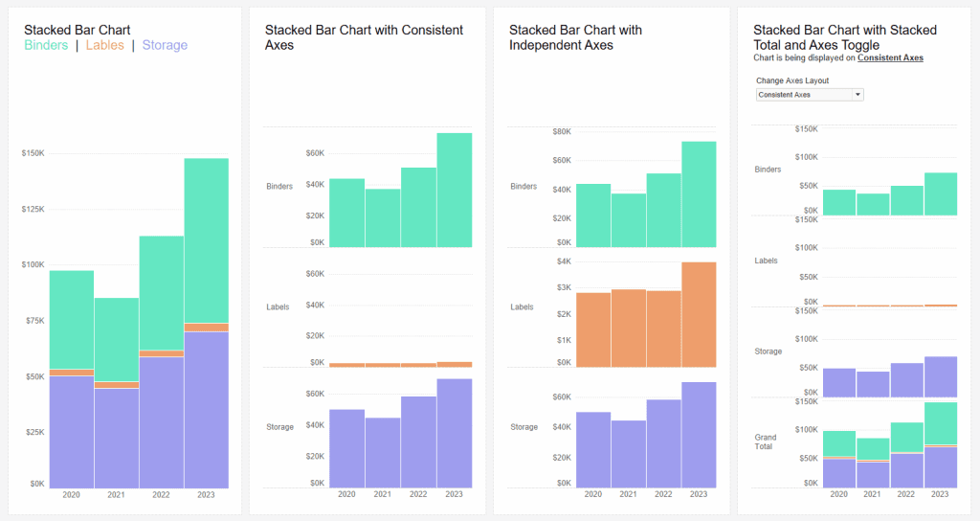Open the Change Axes Layout dropdown arrow
Viewport: 980px width, 521px height.
coord(857,95)
